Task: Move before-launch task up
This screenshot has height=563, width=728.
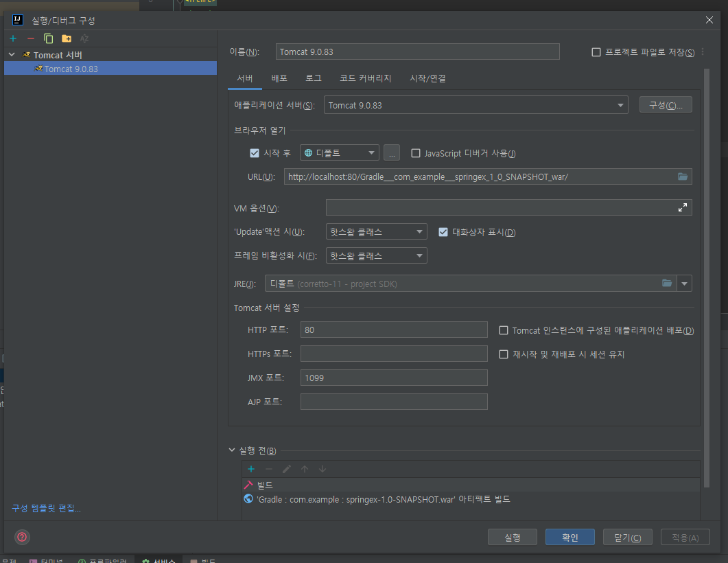Action: click(305, 469)
